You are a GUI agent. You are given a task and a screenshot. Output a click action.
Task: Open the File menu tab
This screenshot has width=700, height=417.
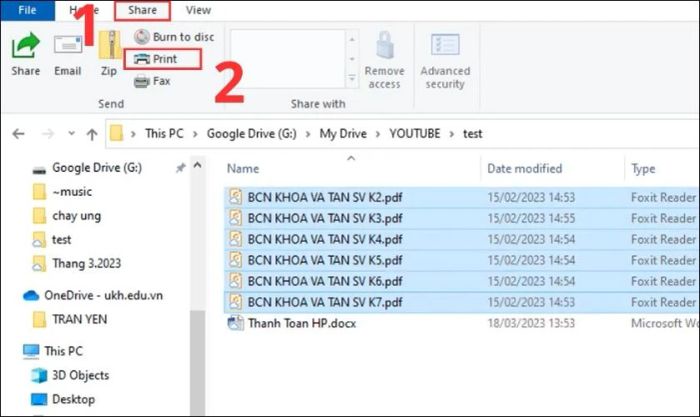pos(27,10)
